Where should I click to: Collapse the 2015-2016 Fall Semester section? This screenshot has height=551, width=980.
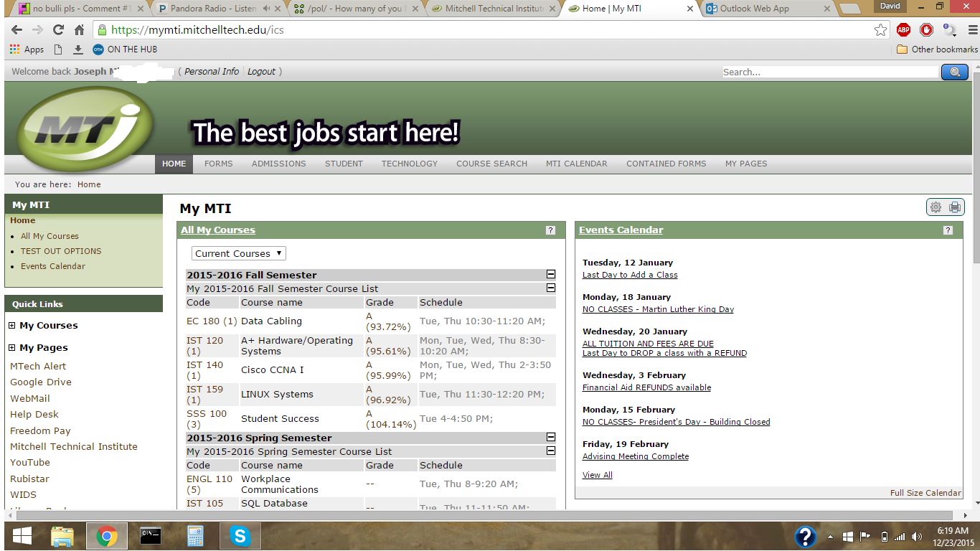pos(550,275)
